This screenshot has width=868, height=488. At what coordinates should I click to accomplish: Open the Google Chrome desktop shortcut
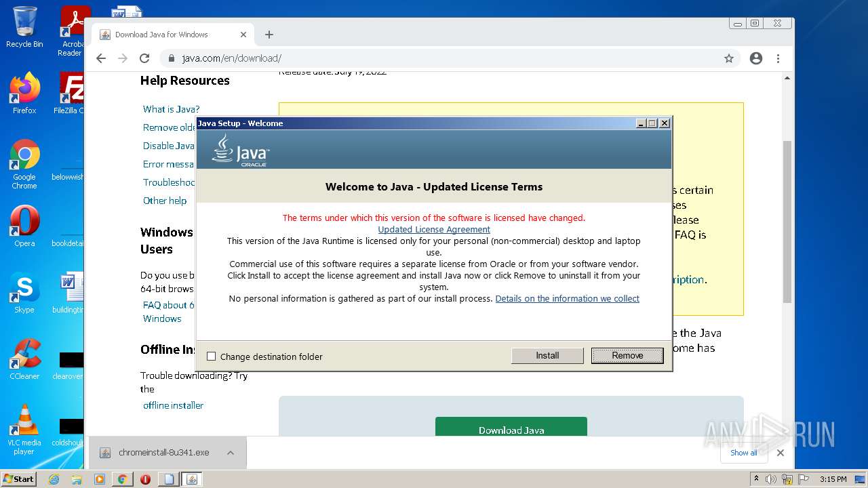pos(24,165)
